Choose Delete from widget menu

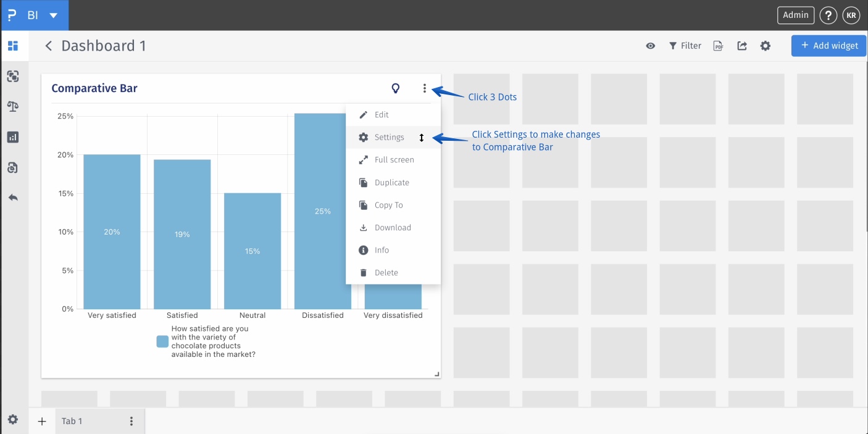tap(393, 273)
